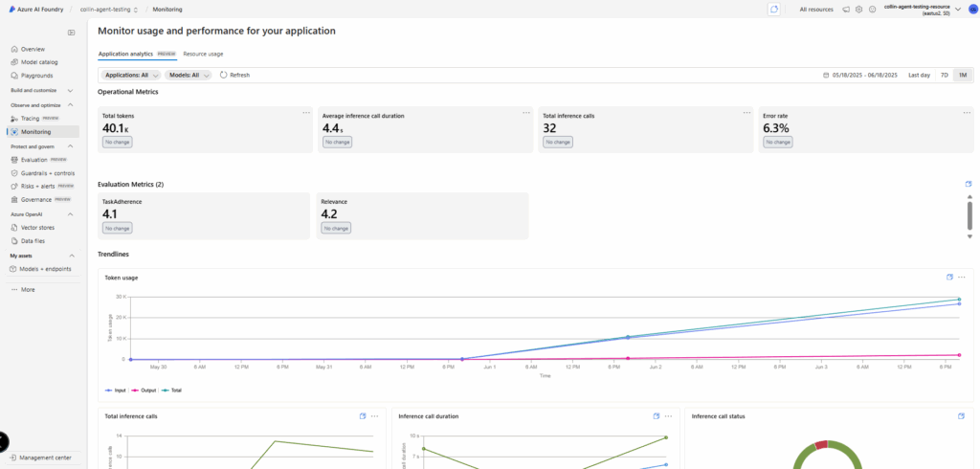Expand the Token usage chart
This screenshot has height=469, width=980.
coord(949,277)
